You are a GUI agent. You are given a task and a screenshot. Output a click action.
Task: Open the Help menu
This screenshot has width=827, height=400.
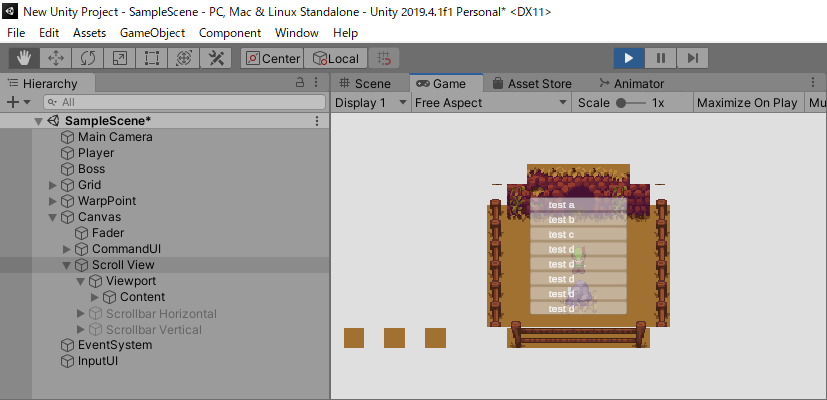tap(345, 33)
